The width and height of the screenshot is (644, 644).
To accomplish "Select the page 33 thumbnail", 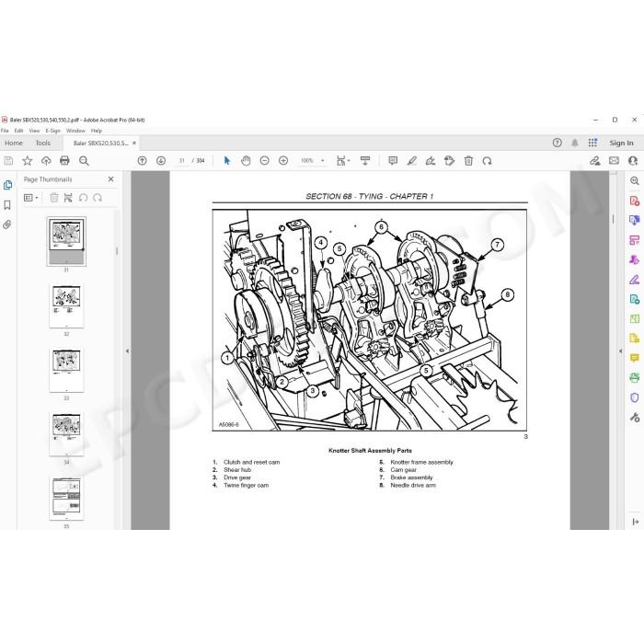I will (66, 370).
